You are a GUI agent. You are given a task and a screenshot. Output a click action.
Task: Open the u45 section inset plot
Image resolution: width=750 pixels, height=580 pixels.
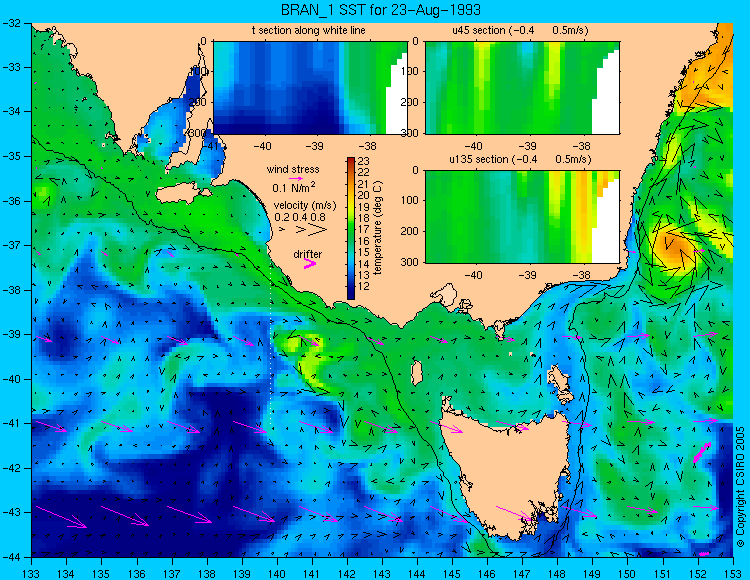522,88
